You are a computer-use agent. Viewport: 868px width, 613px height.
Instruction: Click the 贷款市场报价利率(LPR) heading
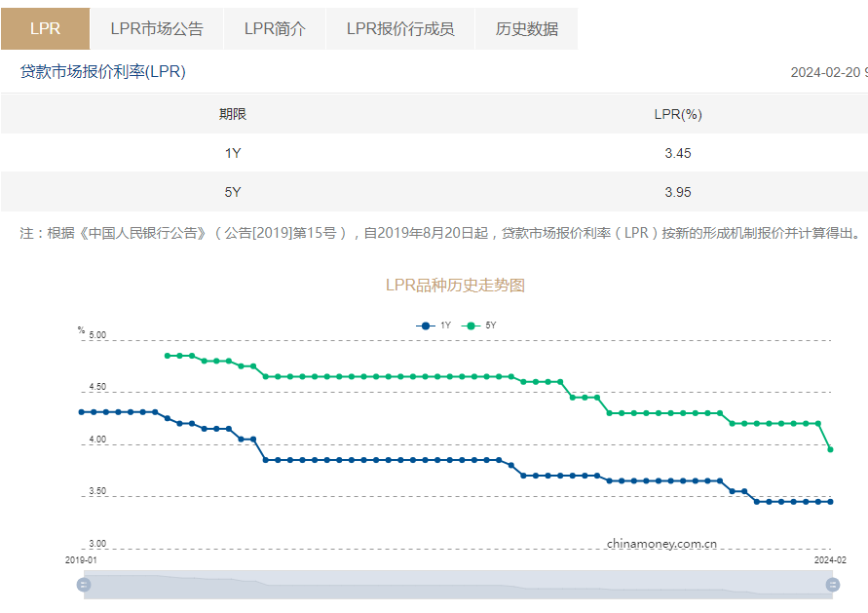click(x=103, y=72)
